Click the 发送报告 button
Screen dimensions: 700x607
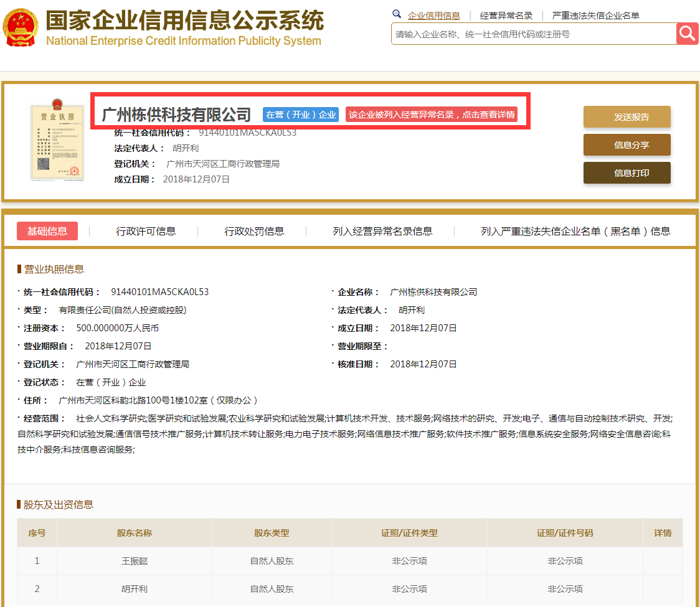click(x=627, y=117)
